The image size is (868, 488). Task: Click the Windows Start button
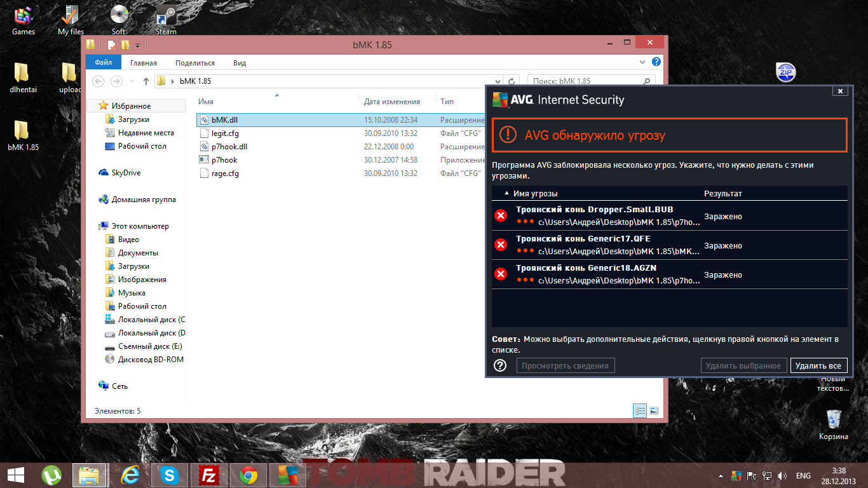[x=15, y=475]
